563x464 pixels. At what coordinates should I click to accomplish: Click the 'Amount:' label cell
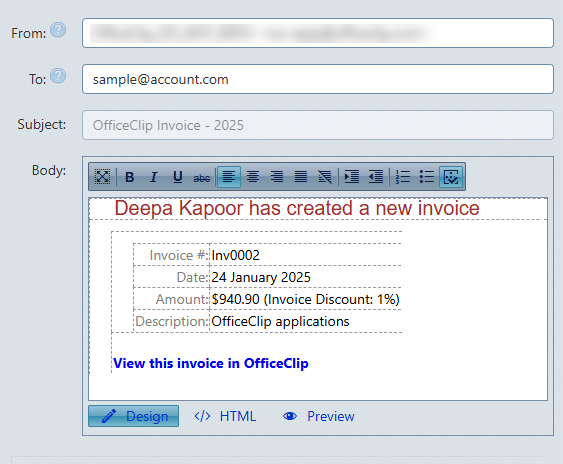(171, 299)
